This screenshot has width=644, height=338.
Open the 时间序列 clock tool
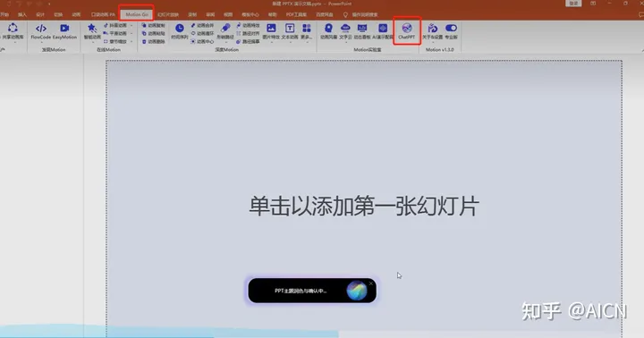coord(180,31)
